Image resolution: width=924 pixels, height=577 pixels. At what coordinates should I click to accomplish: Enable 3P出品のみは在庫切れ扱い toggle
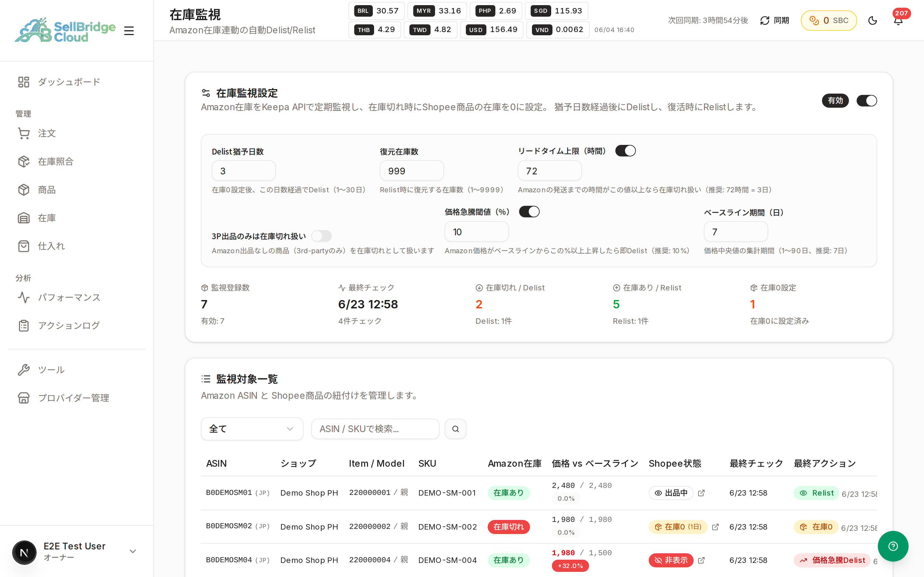pyautogui.click(x=321, y=236)
